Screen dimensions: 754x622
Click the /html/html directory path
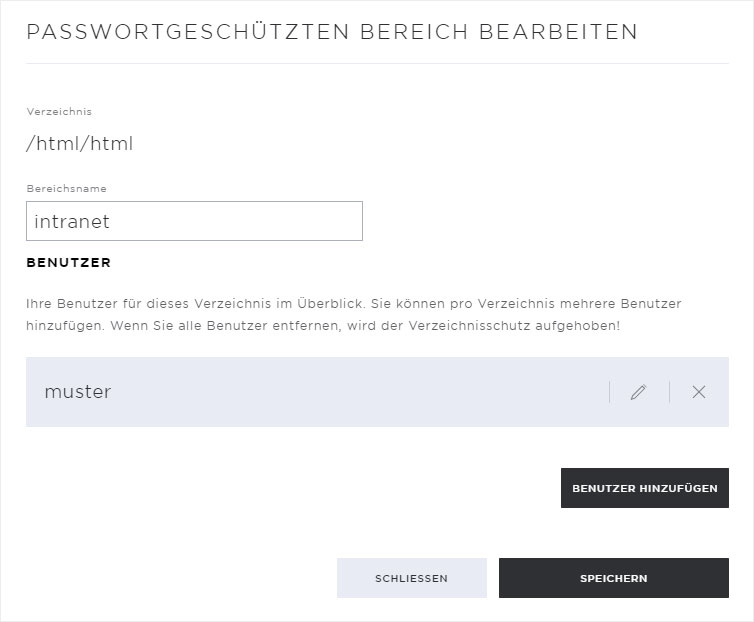[x=80, y=143]
